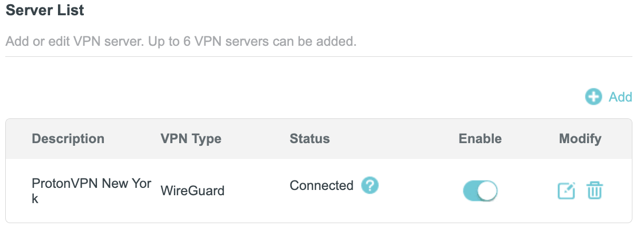Click the VPN Type column header
Viewport: 644px width, 241px height.
(x=191, y=139)
